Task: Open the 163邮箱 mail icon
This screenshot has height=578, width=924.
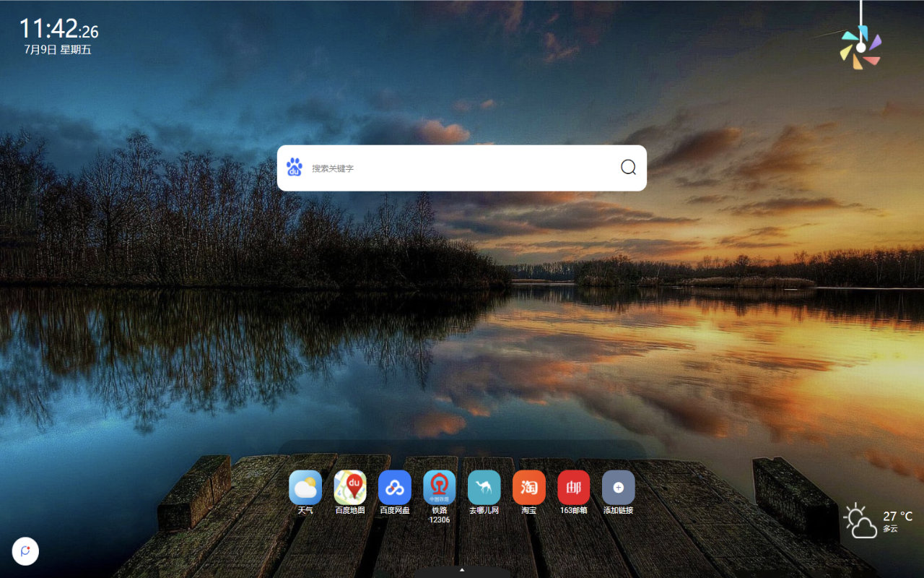Action: (x=573, y=488)
